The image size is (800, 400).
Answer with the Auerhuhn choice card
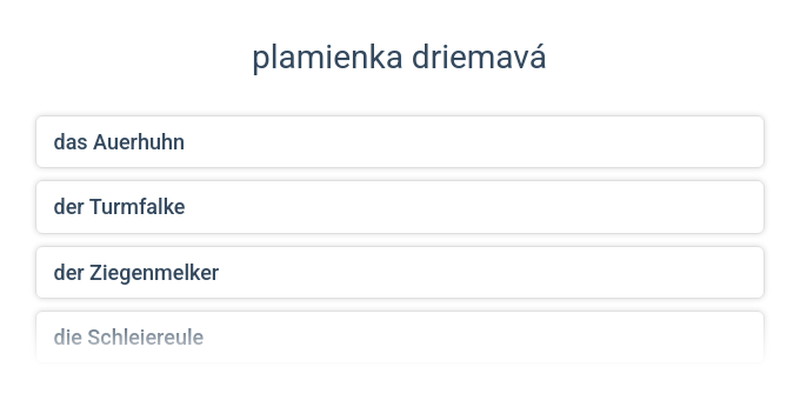point(399,142)
